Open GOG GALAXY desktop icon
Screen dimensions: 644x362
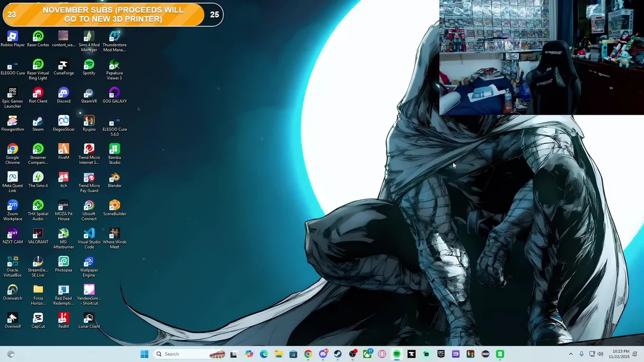click(115, 96)
